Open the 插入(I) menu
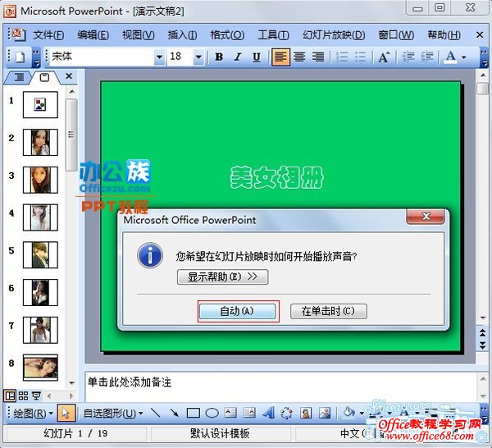The image size is (492, 448). (x=182, y=34)
